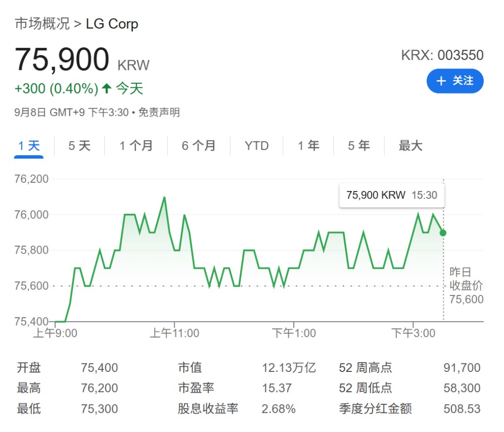The height and width of the screenshot is (432, 504).
Task: Show the 6 个月 chart range
Action: tap(199, 146)
